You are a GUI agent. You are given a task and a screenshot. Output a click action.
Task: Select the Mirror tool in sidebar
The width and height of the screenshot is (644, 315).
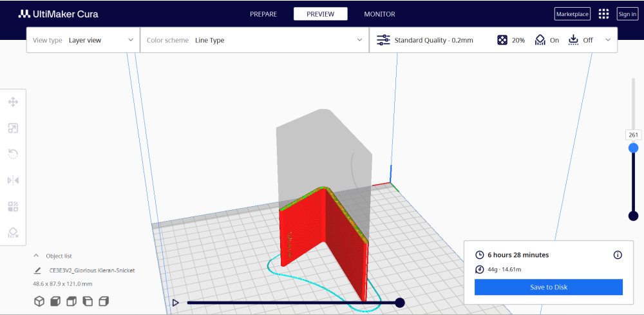(x=13, y=180)
